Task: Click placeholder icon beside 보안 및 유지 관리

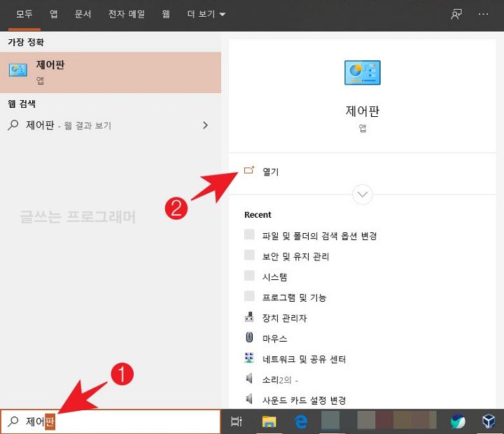Action: 249,255
